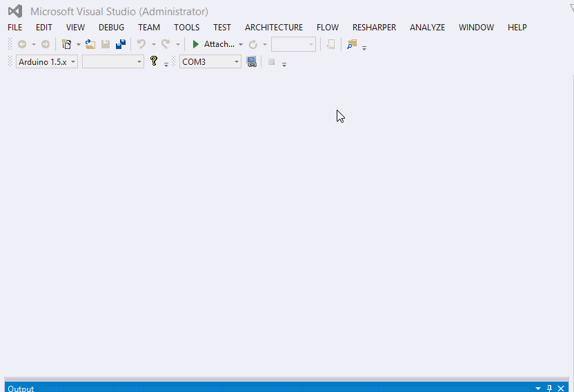
Task: Open the ARCHITECTURE menu
Action: coord(274,28)
